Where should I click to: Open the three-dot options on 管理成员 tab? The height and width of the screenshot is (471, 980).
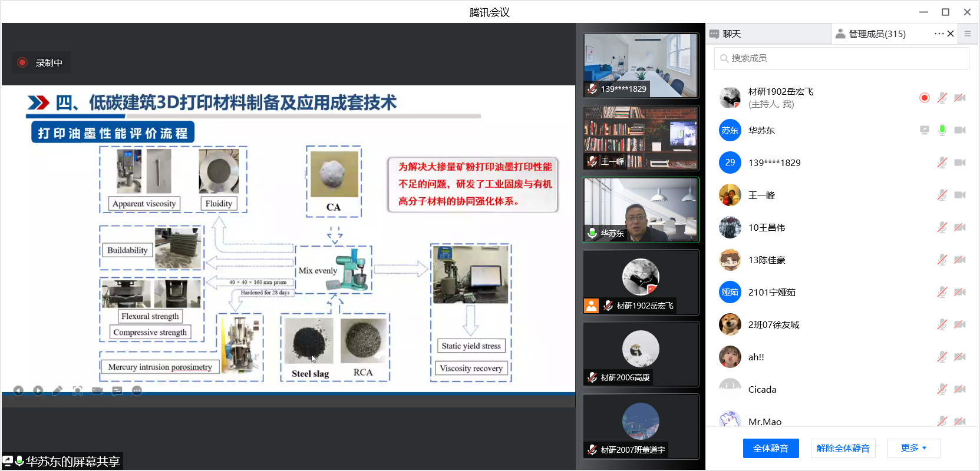click(x=938, y=34)
